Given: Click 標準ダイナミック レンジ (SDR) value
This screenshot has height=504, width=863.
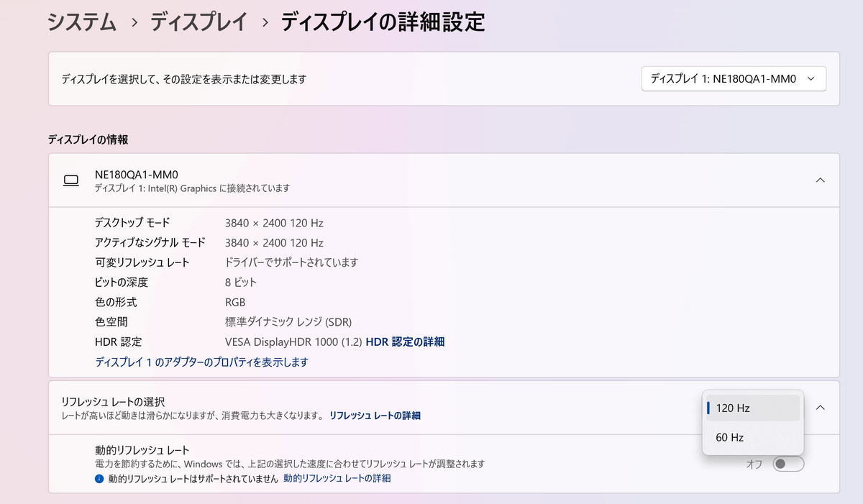Looking at the screenshot, I should click(x=288, y=322).
